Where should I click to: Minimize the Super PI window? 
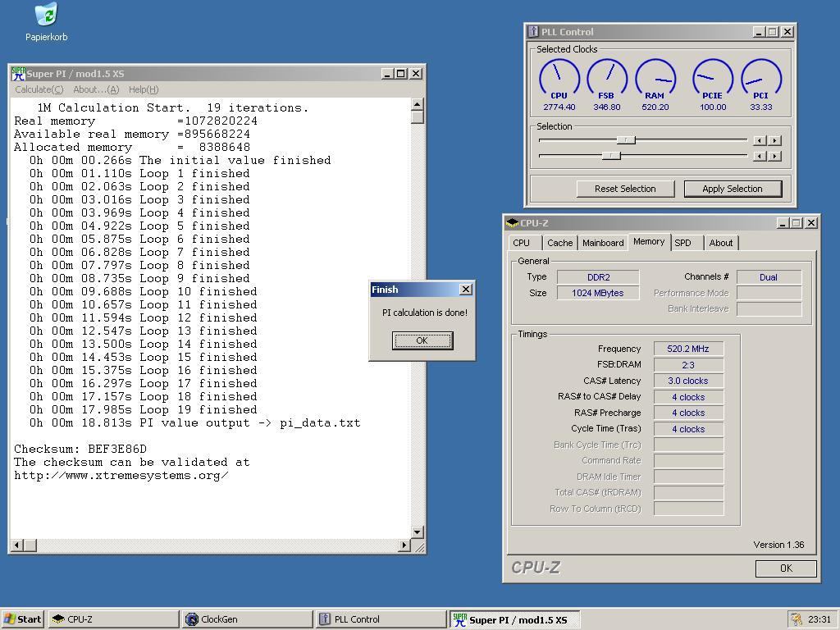pos(387,73)
